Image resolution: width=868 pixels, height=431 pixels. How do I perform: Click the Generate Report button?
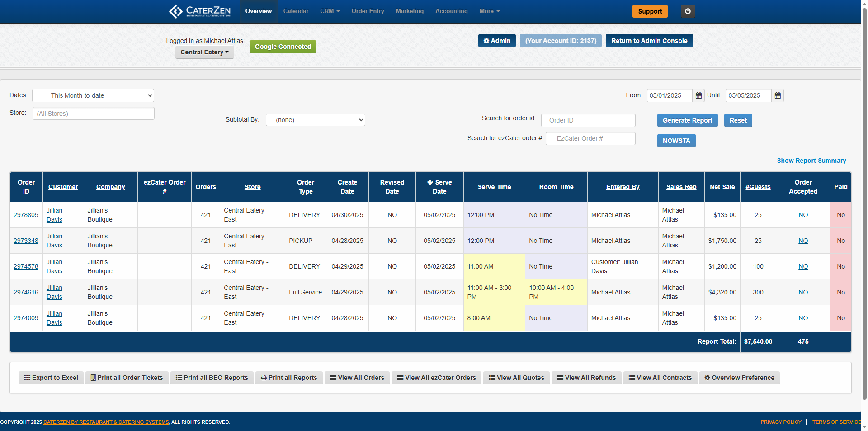coord(687,120)
